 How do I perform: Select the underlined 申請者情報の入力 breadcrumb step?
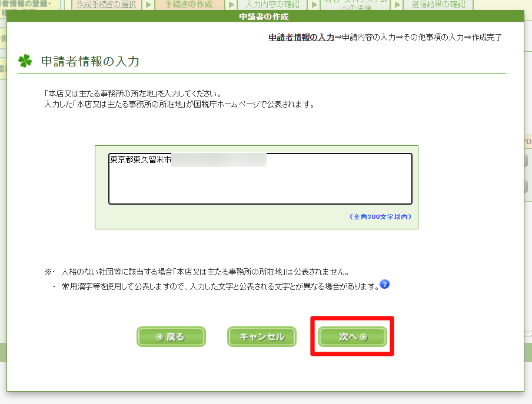(301, 37)
